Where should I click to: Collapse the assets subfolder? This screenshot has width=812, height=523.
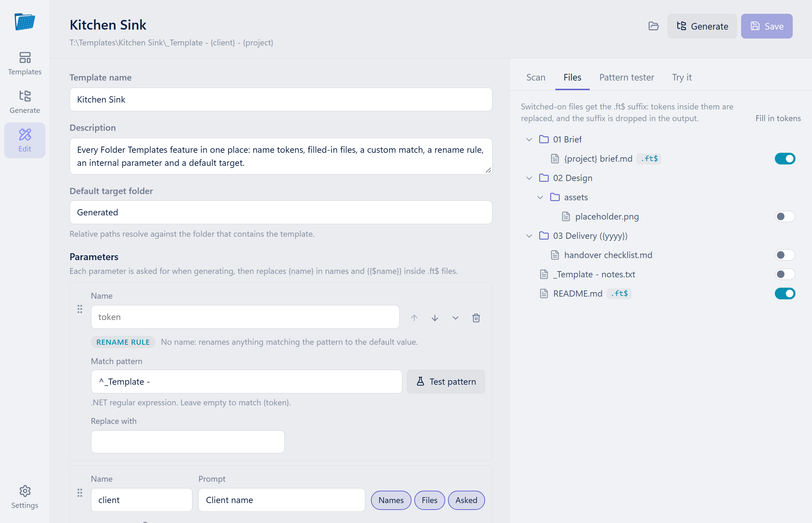tap(540, 197)
